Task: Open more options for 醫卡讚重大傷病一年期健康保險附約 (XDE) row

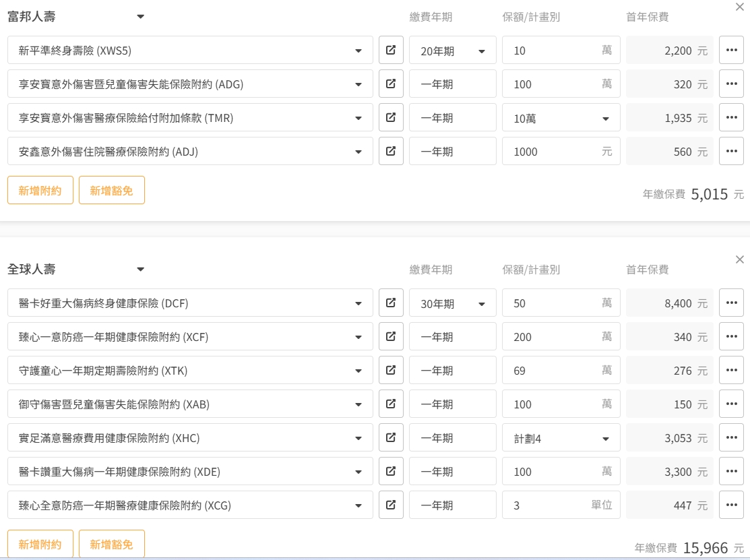Action: 731,472
